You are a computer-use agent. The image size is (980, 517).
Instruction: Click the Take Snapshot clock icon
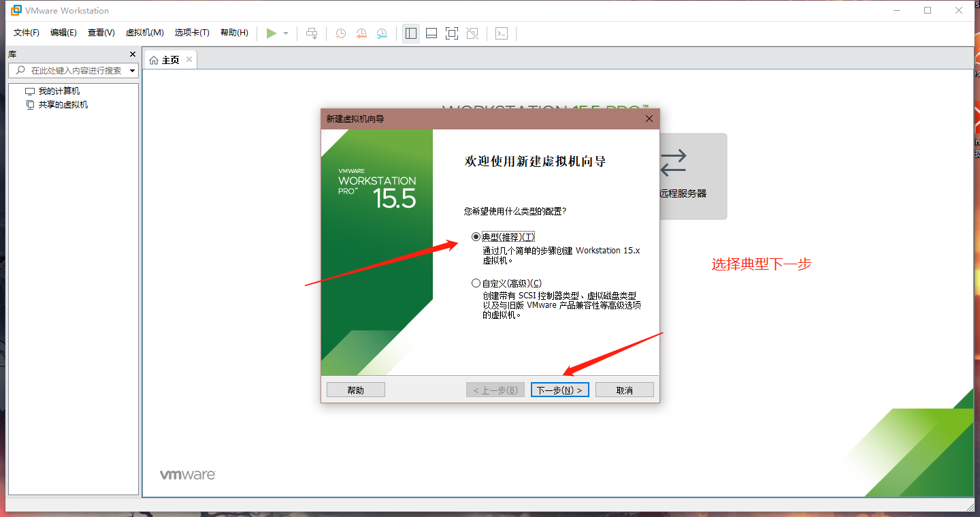tap(340, 33)
